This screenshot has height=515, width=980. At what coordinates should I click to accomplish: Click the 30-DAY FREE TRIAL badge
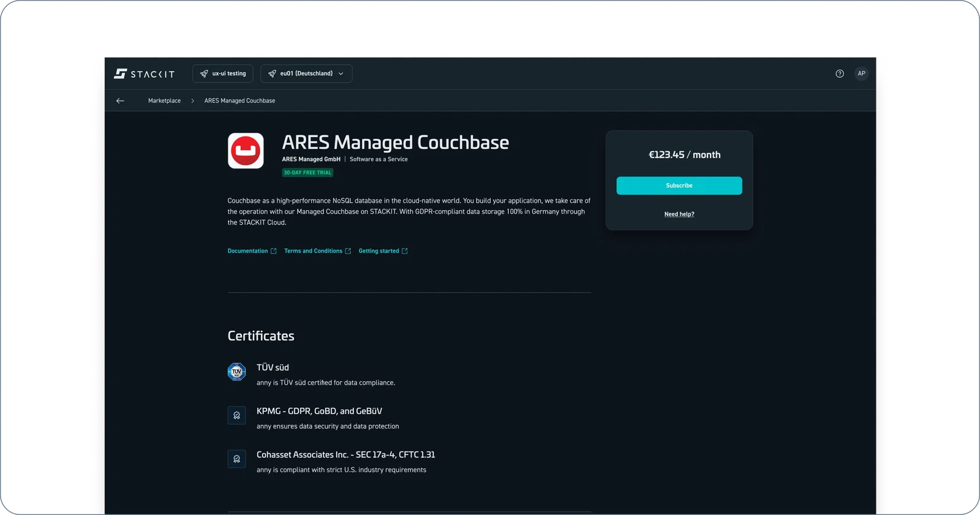307,173
